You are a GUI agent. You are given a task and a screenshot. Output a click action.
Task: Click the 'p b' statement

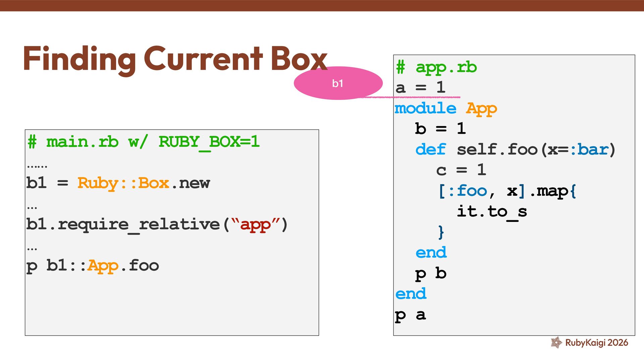(x=431, y=274)
